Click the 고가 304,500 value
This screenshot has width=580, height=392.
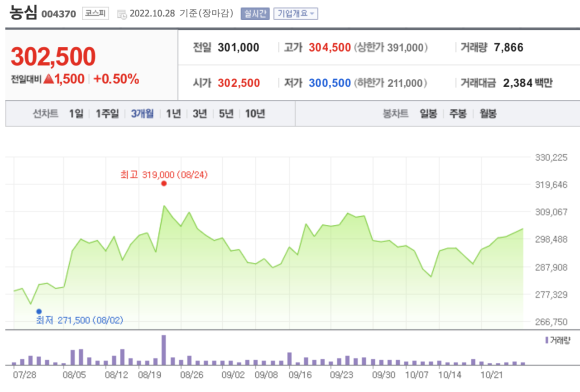click(330, 47)
